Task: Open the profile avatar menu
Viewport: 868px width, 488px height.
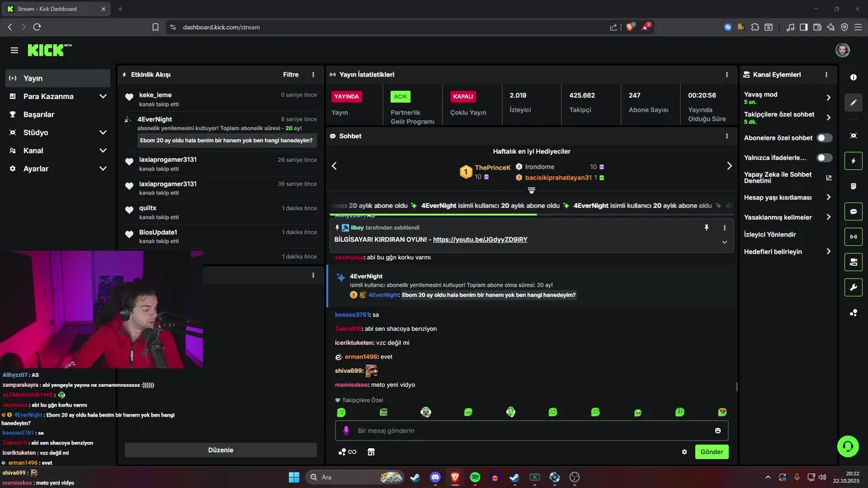Action: tap(842, 50)
